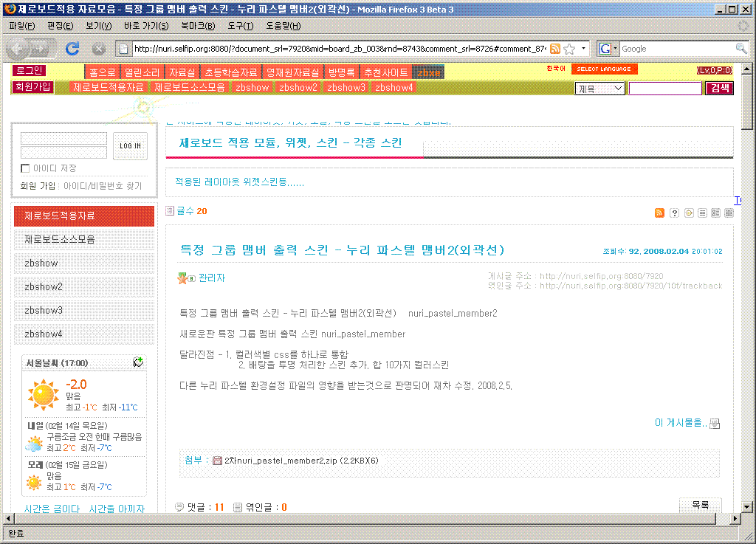Open the 파일(F) menu

click(21, 26)
